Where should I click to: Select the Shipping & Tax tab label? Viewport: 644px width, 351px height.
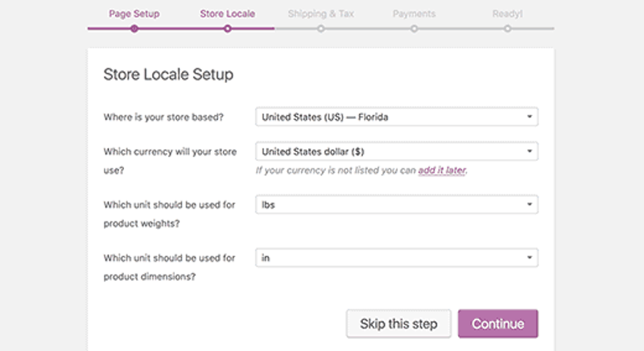tap(320, 14)
